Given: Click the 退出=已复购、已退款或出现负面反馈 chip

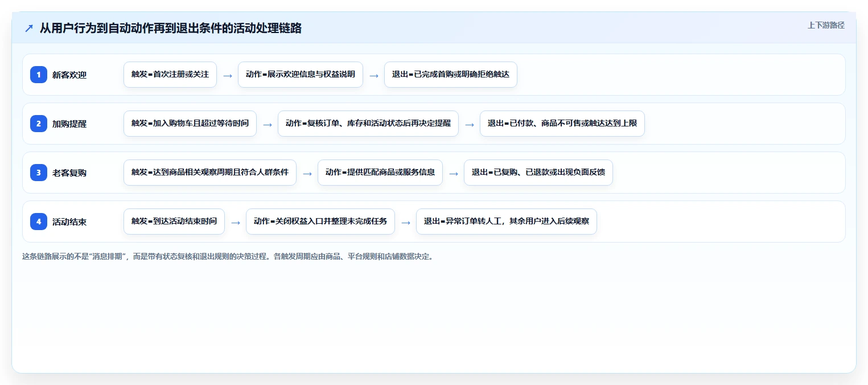Looking at the screenshot, I should tap(538, 173).
